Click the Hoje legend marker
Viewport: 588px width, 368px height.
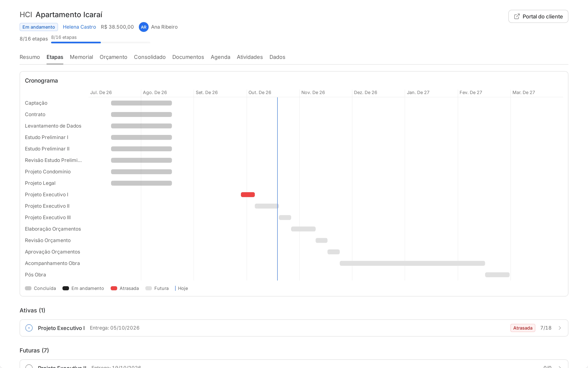[x=175, y=288]
